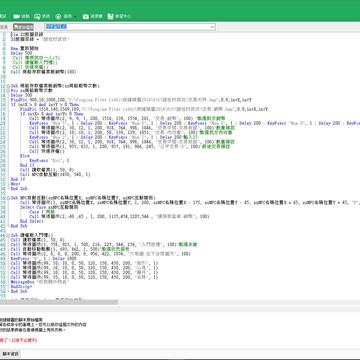The image size is (360, 360).
Task: Collapse the Sub block at line 36
Action: [x=9, y=198]
